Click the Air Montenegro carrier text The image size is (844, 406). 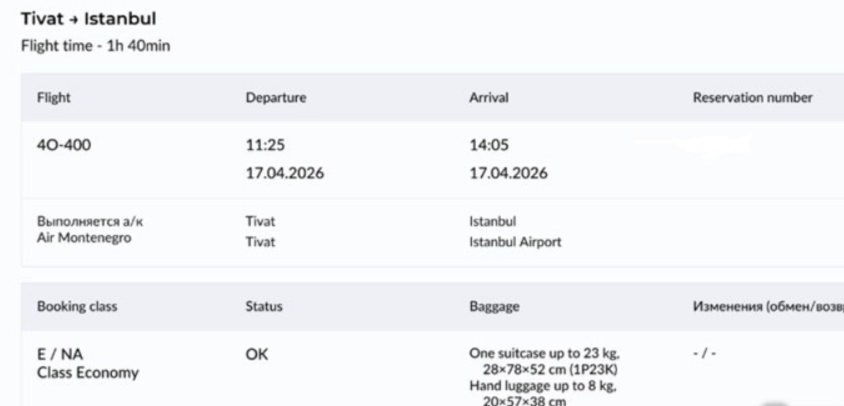coord(84,238)
